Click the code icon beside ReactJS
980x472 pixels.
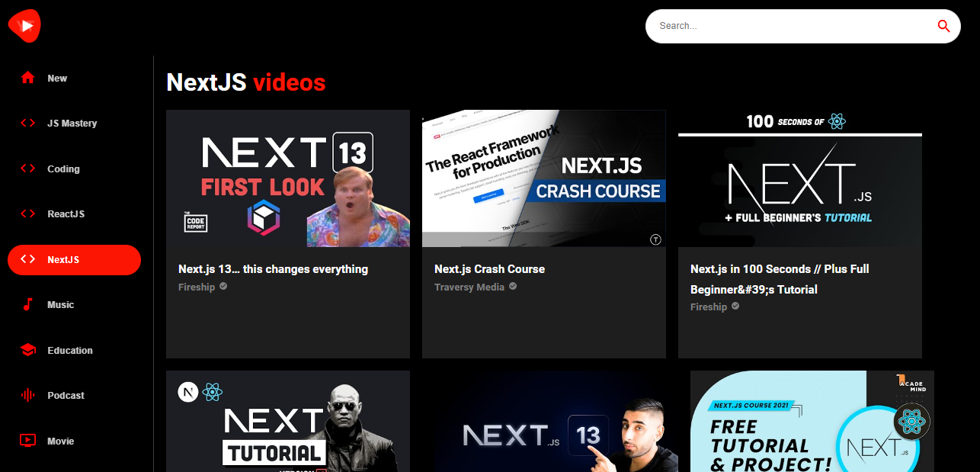tap(28, 214)
